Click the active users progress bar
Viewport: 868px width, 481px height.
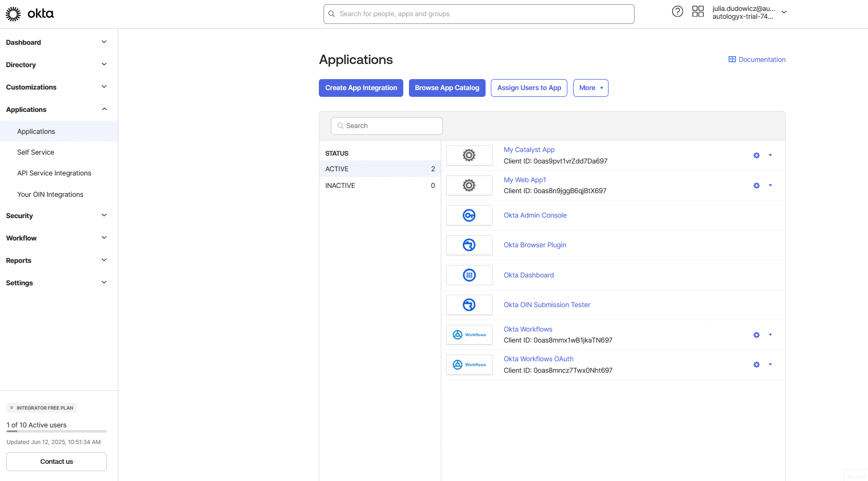click(x=56, y=431)
